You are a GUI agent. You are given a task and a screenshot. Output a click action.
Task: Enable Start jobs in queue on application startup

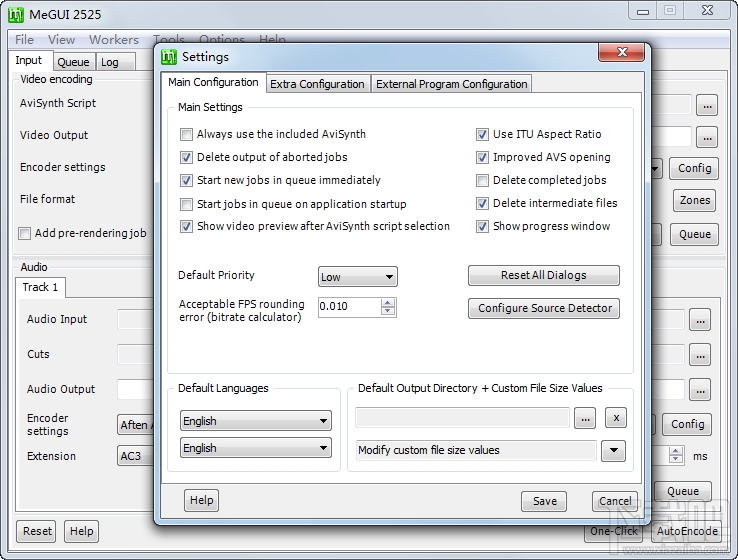[186, 204]
